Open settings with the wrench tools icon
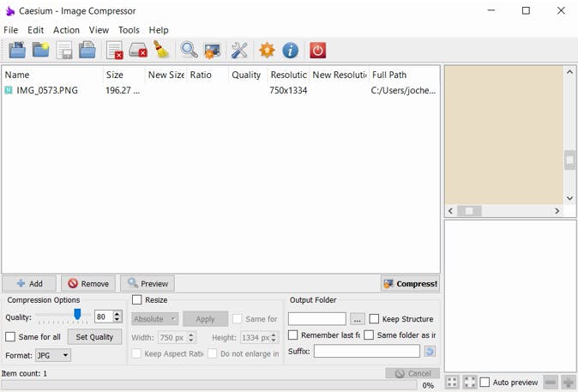Image resolution: width=578 pixels, height=392 pixels. pos(239,51)
